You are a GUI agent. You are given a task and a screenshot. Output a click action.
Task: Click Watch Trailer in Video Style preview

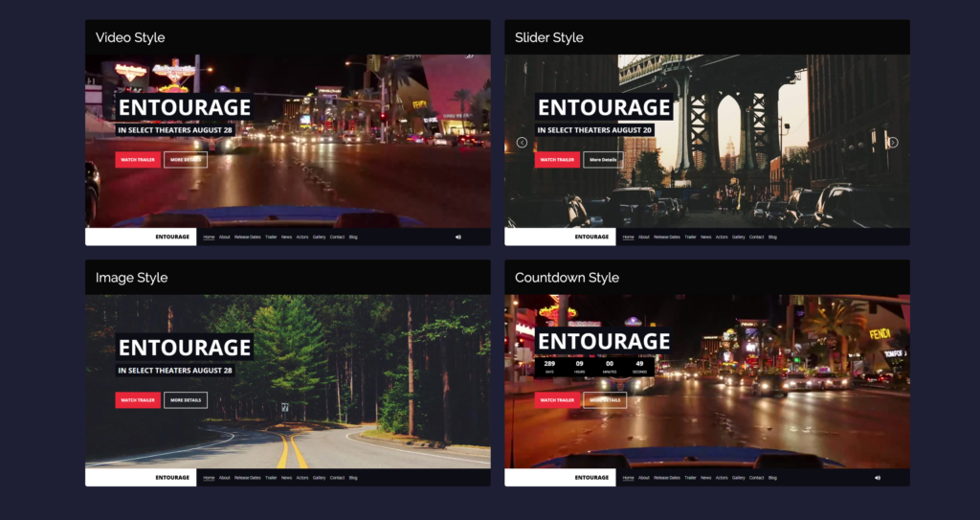138,160
